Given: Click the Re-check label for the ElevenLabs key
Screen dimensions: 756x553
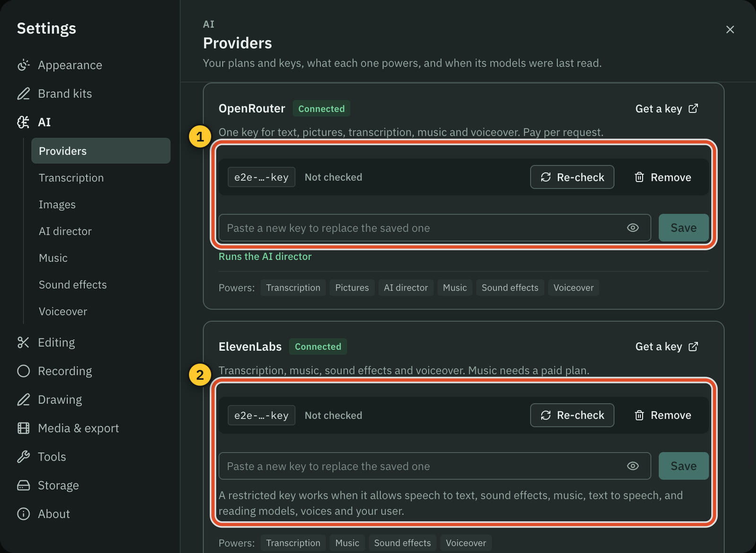Looking at the screenshot, I should click(580, 415).
